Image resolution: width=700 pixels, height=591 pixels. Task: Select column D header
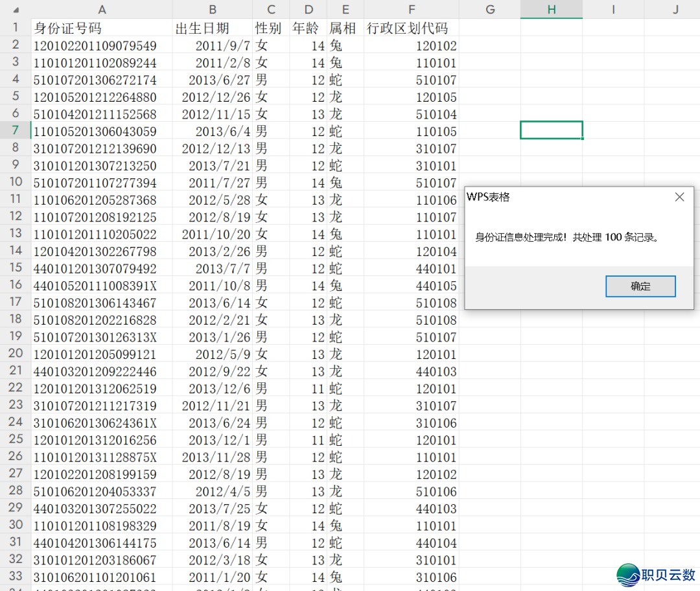pyautogui.click(x=308, y=9)
